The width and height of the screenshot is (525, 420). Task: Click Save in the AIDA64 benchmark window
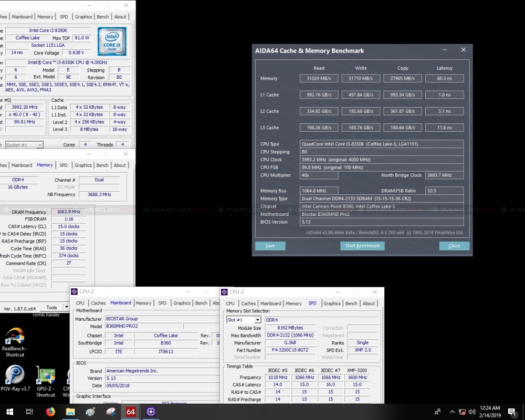point(270,246)
